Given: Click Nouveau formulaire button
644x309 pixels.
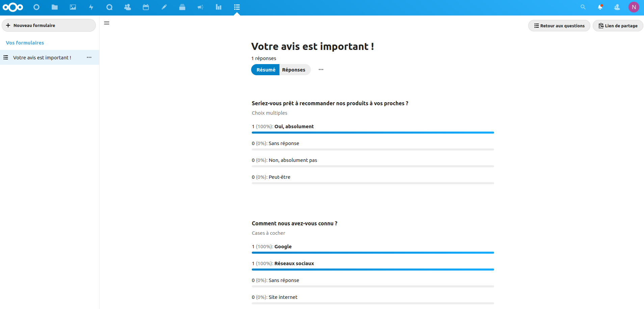Looking at the screenshot, I should tap(49, 25).
